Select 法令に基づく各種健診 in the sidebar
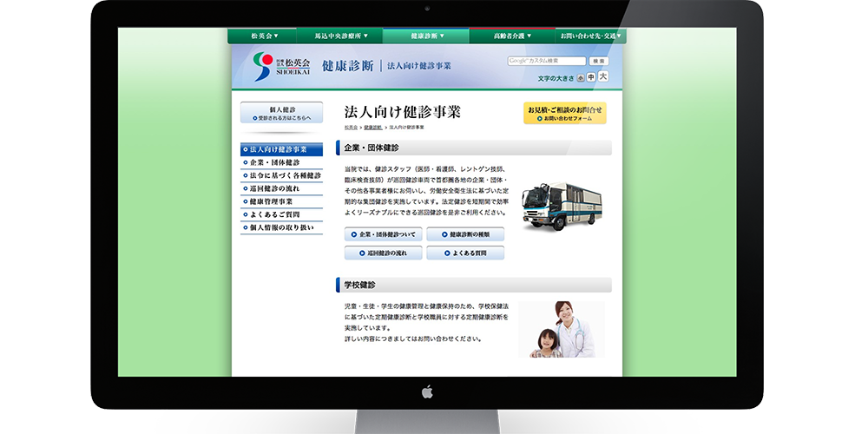Image resolution: width=868 pixels, height=434 pixels. click(x=281, y=175)
